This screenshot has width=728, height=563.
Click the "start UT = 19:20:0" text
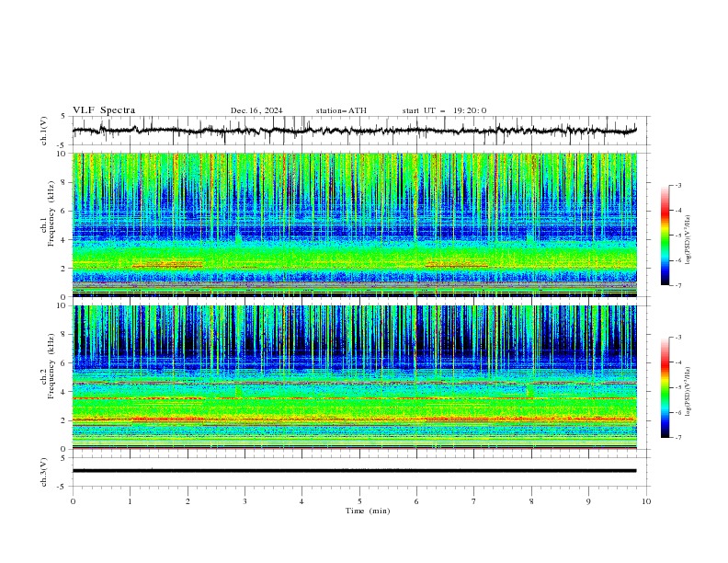point(444,110)
